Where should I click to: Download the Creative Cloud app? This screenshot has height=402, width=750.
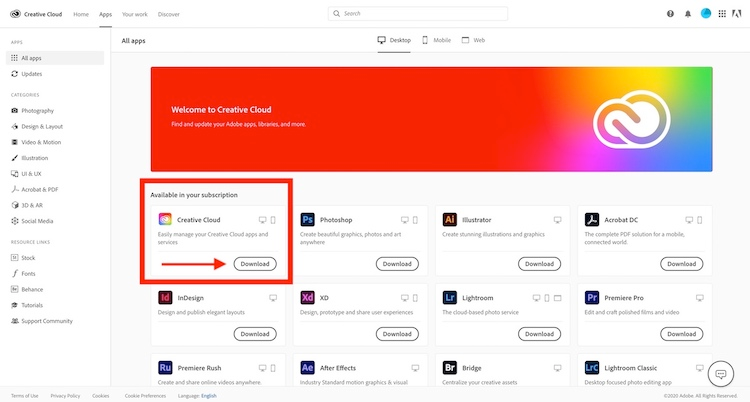click(255, 264)
